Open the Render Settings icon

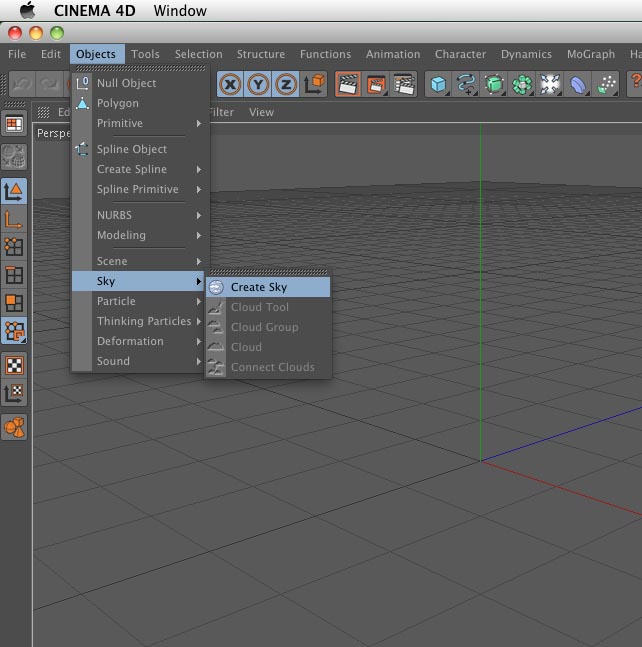tap(404, 85)
